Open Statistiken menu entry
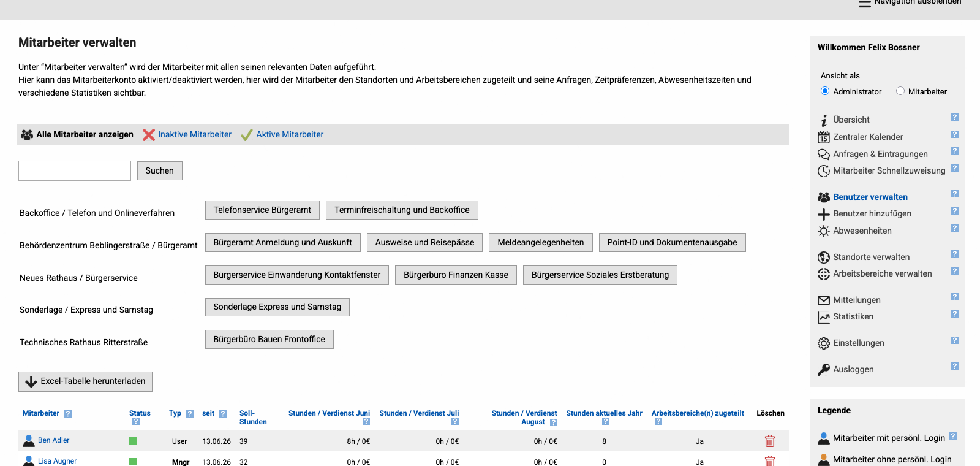 click(853, 317)
